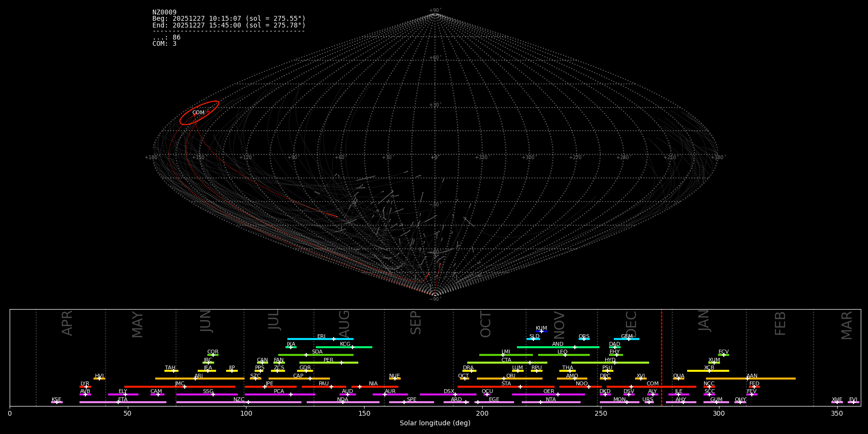Click the SDA shower label
This screenshot has height=434, width=868.
pos(317,352)
